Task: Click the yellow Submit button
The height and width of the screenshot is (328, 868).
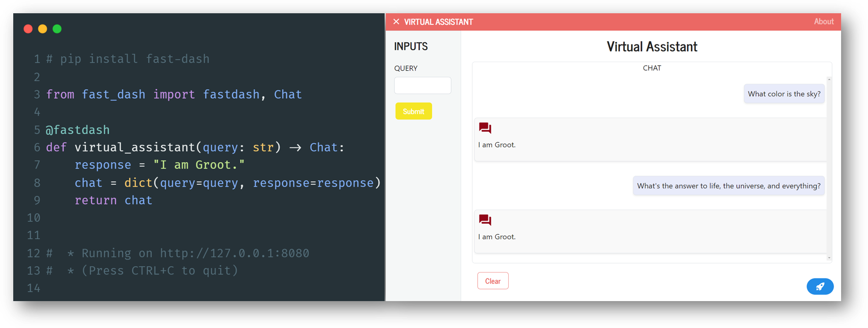Action: pos(414,111)
